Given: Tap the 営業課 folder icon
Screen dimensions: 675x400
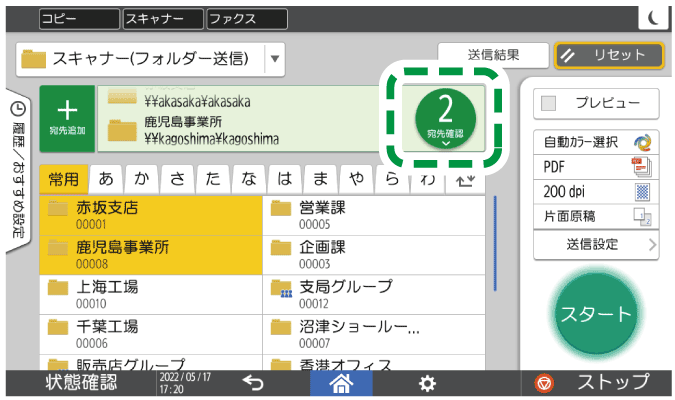Looking at the screenshot, I should [281, 209].
